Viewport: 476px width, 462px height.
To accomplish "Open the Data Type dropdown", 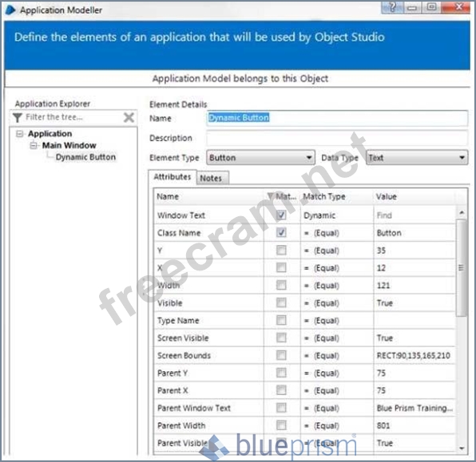I will 417,157.
